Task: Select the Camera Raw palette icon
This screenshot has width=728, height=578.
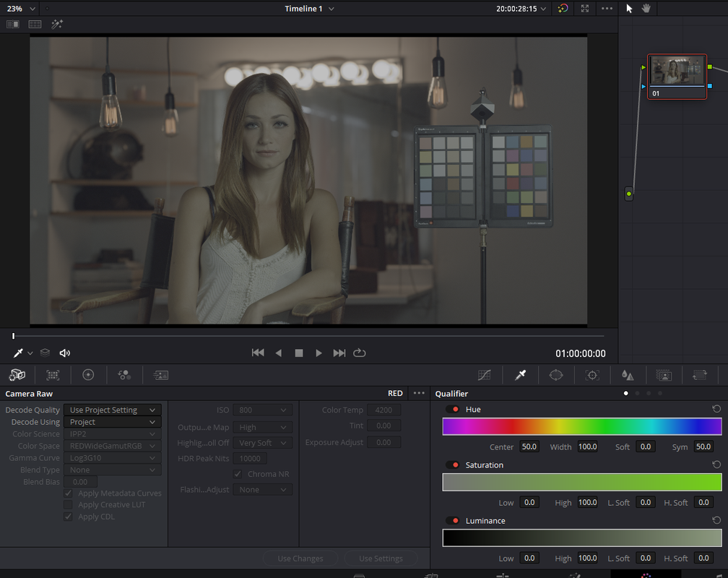Action: (x=17, y=375)
